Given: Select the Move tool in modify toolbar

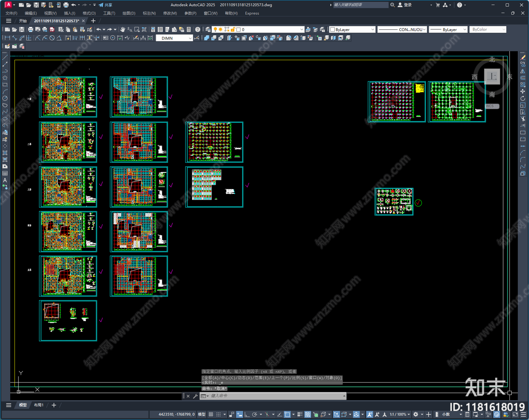Looking at the screenshot, I should tap(523, 91).
